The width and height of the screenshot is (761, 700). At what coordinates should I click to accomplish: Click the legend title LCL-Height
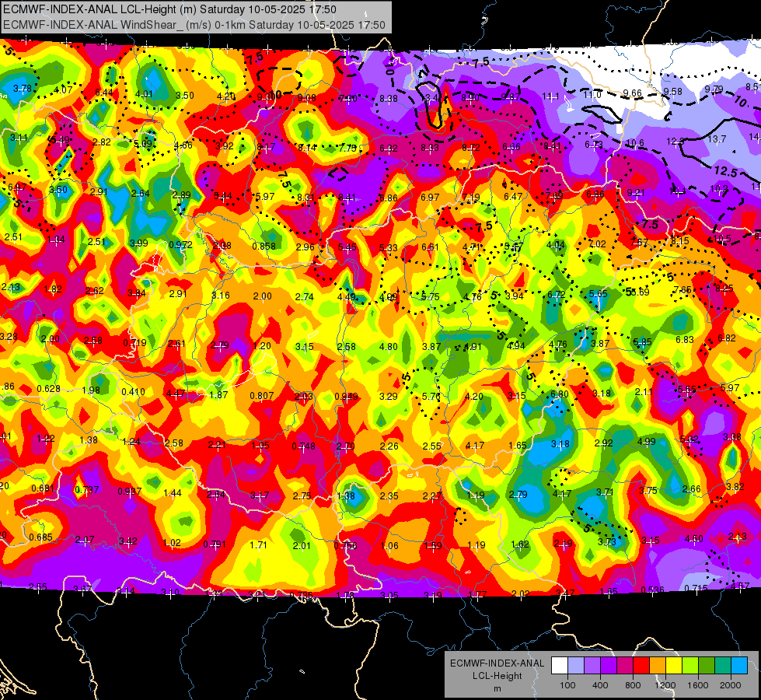point(497,676)
